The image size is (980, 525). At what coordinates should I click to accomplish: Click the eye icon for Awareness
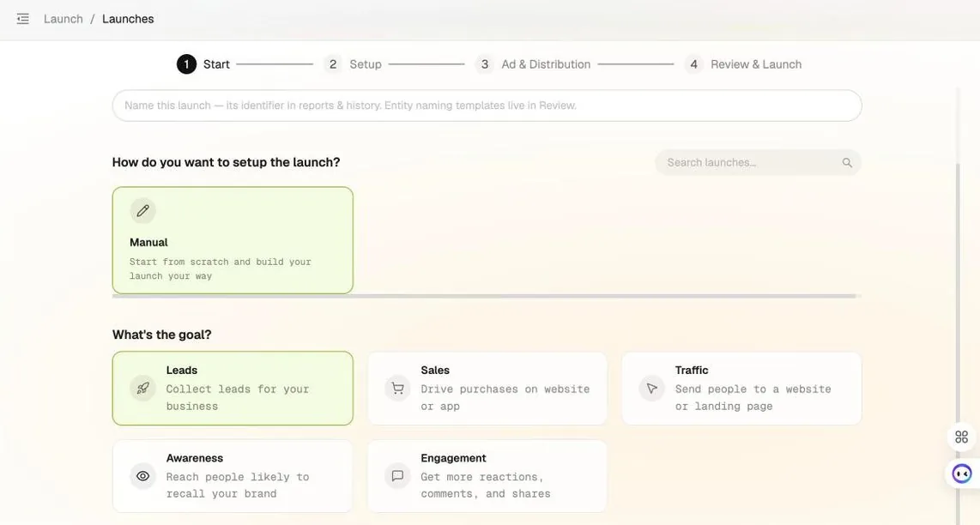143,476
